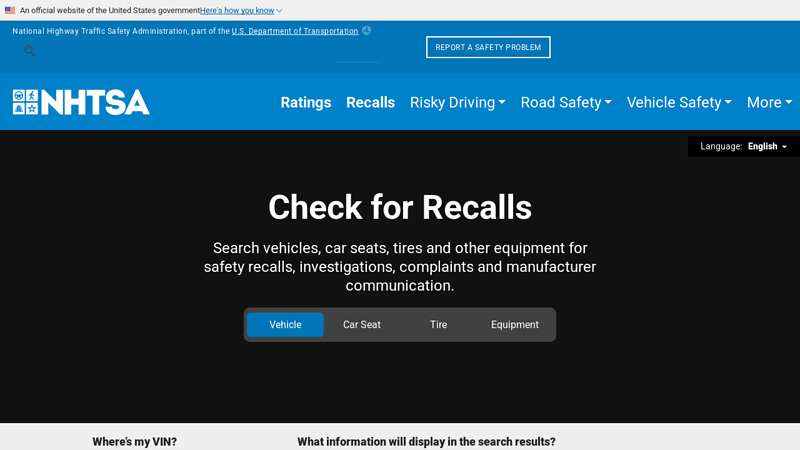The width and height of the screenshot is (800, 450).
Task: Expand the Risky Driving dropdown
Action: coord(458,103)
